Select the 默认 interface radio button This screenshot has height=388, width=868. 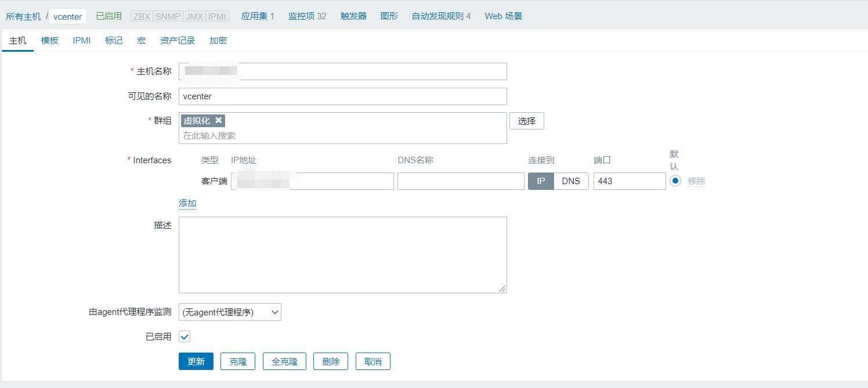tap(675, 181)
